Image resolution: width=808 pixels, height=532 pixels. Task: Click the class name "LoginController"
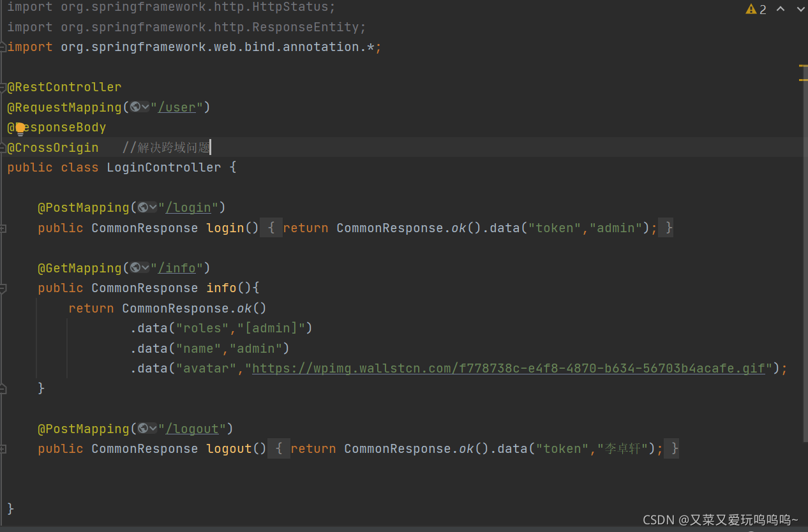tap(164, 167)
